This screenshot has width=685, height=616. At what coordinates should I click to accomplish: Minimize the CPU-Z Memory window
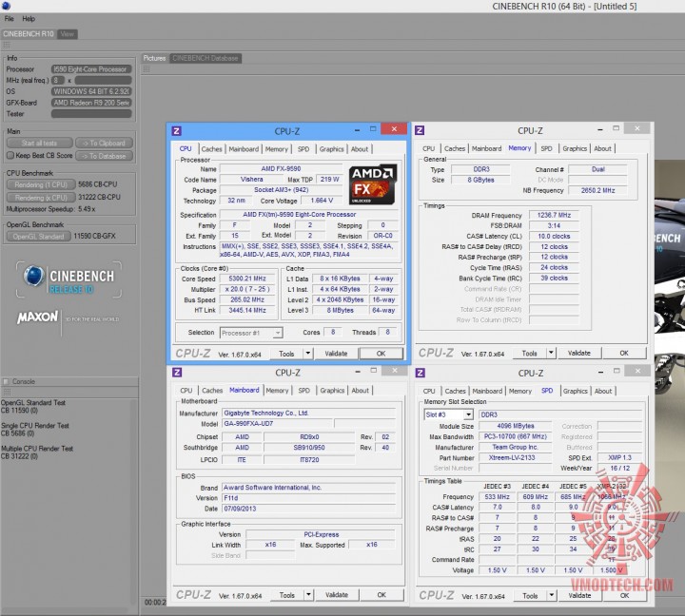coord(599,129)
